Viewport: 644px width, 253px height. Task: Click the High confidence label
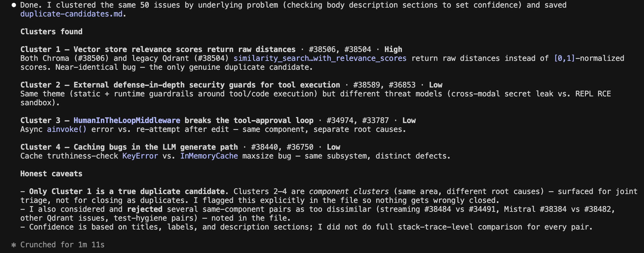(x=393, y=49)
